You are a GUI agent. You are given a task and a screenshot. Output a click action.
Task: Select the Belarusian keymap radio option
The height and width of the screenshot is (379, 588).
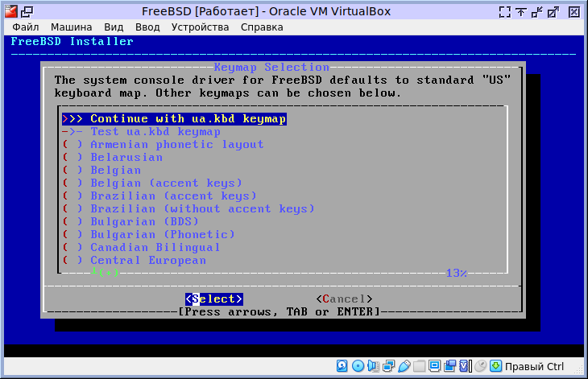click(x=113, y=157)
